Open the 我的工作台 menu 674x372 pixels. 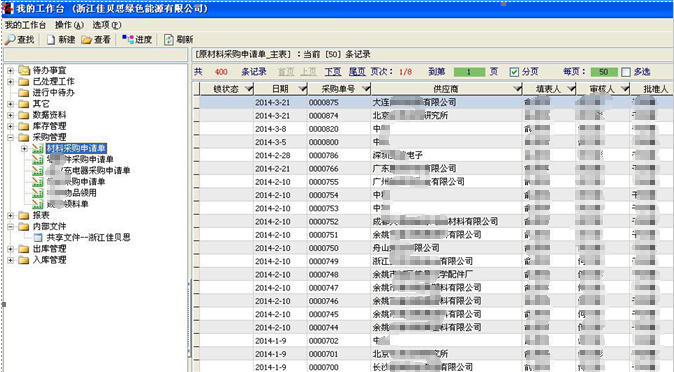[25, 25]
